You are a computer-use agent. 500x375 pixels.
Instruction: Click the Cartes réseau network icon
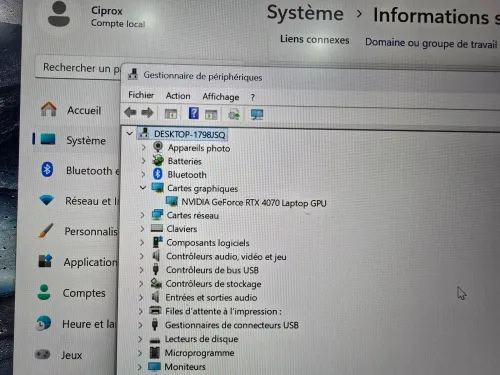click(157, 215)
